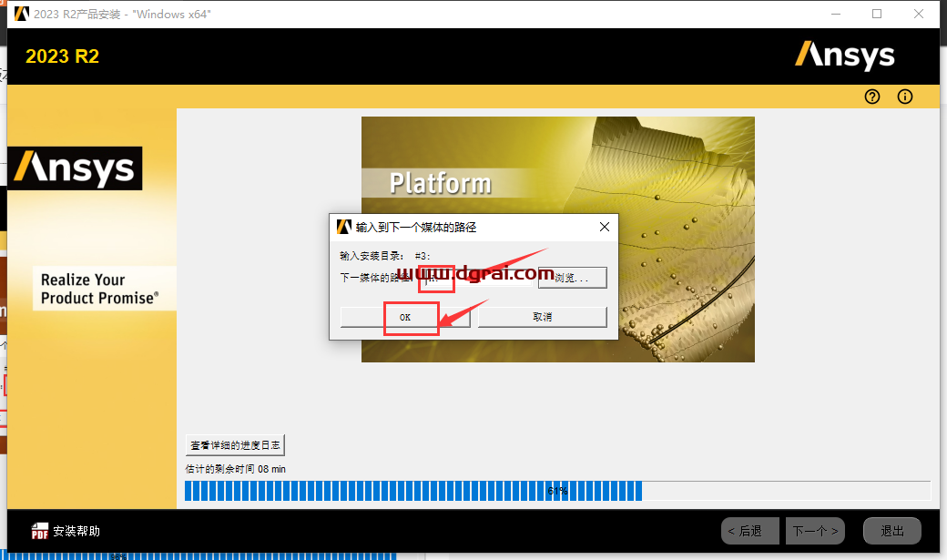The height and width of the screenshot is (560, 947).
Task: Click the 下一个 next button
Action: (815, 531)
